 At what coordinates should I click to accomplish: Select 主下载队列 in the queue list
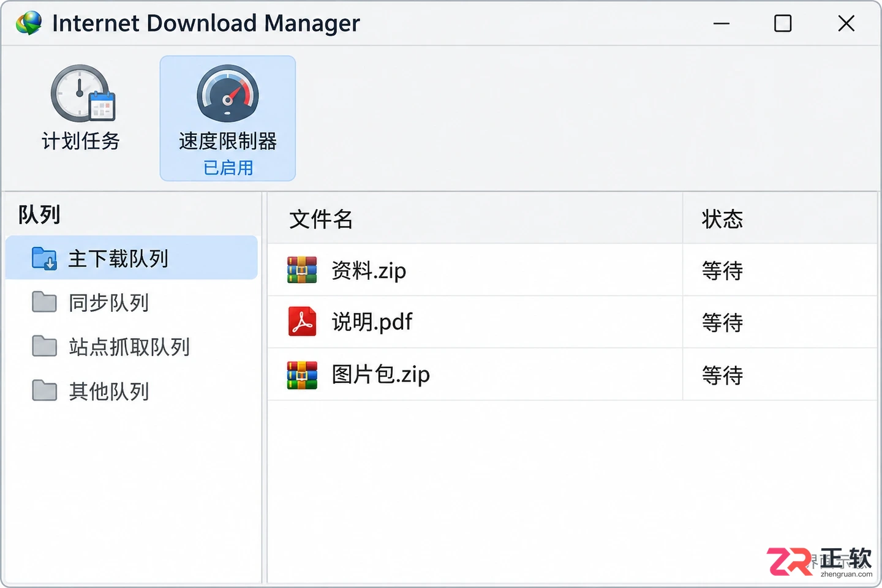(131, 258)
